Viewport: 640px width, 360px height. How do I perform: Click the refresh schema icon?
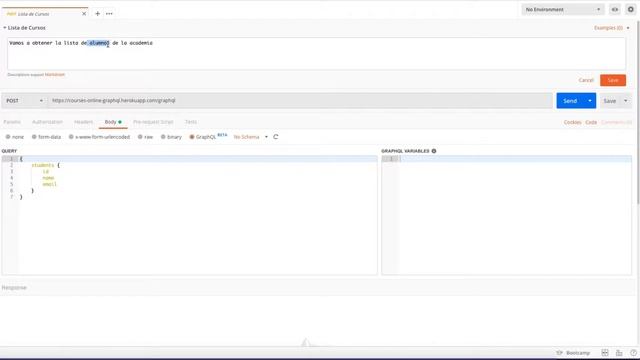click(x=276, y=137)
